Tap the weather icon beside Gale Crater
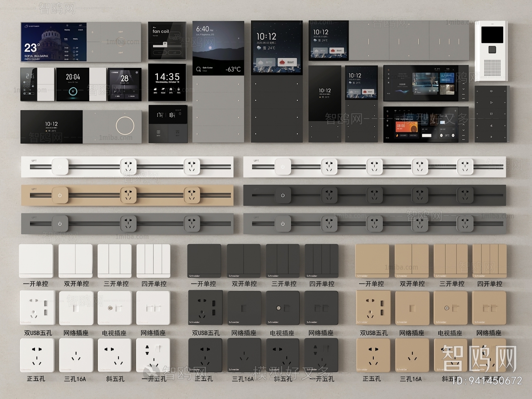The image size is (532, 399). pos(199,69)
